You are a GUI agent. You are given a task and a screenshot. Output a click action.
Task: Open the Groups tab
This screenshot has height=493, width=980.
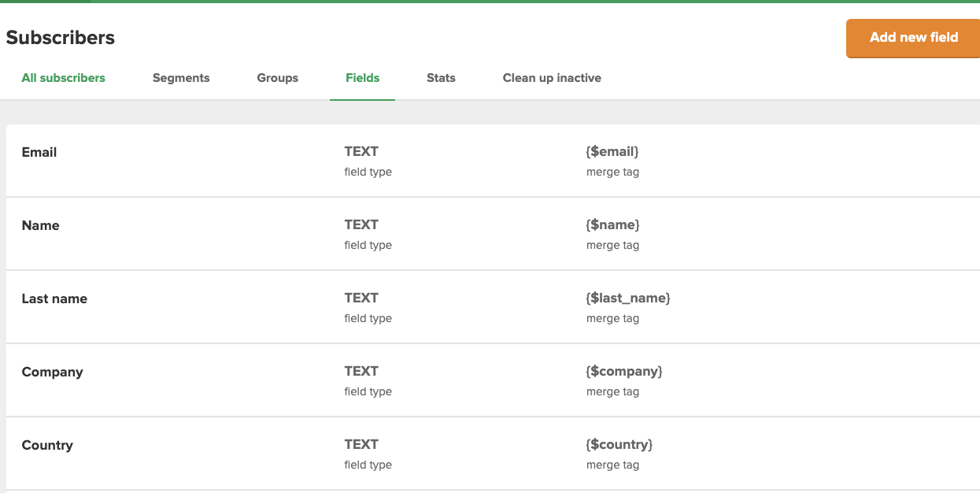click(x=277, y=77)
